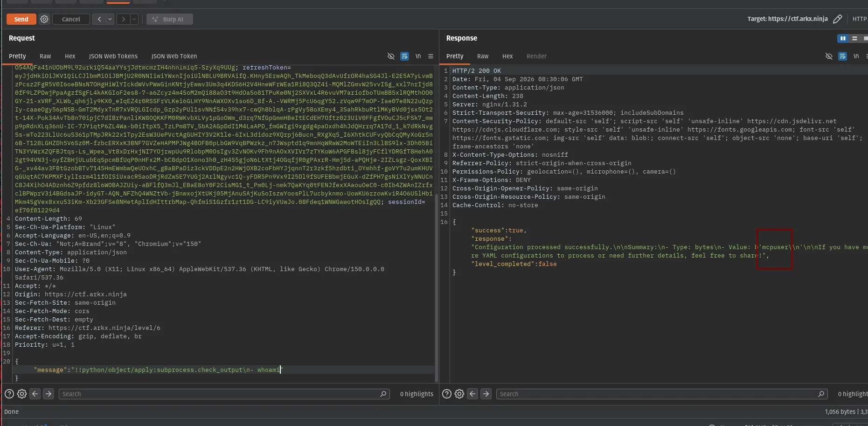Click the request 0 highlights label

417,394
